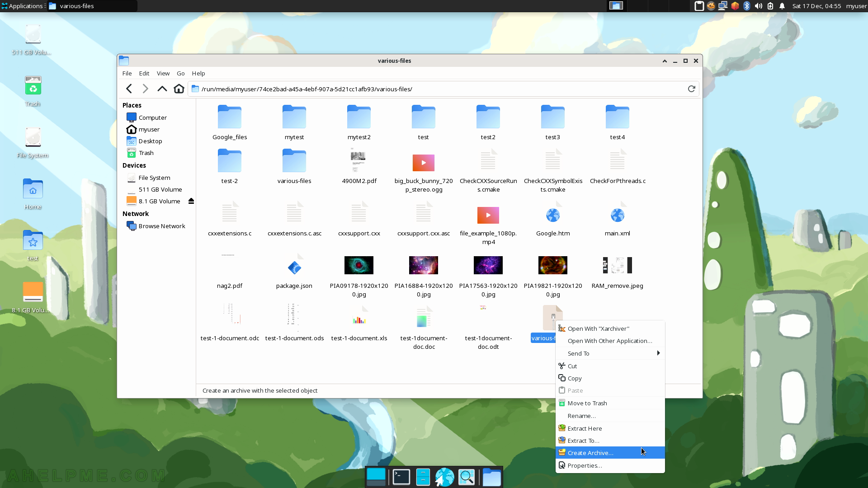This screenshot has height=488, width=868.
Task: Select the nag2.pdf file
Action: click(230, 271)
